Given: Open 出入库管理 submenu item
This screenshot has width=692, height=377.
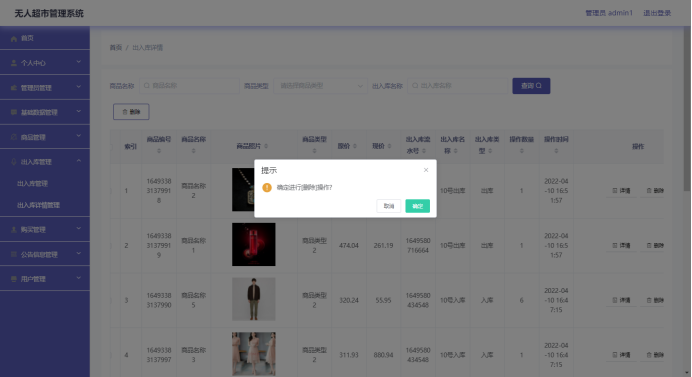Looking at the screenshot, I should pyautogui.click(x=32, y=184).
